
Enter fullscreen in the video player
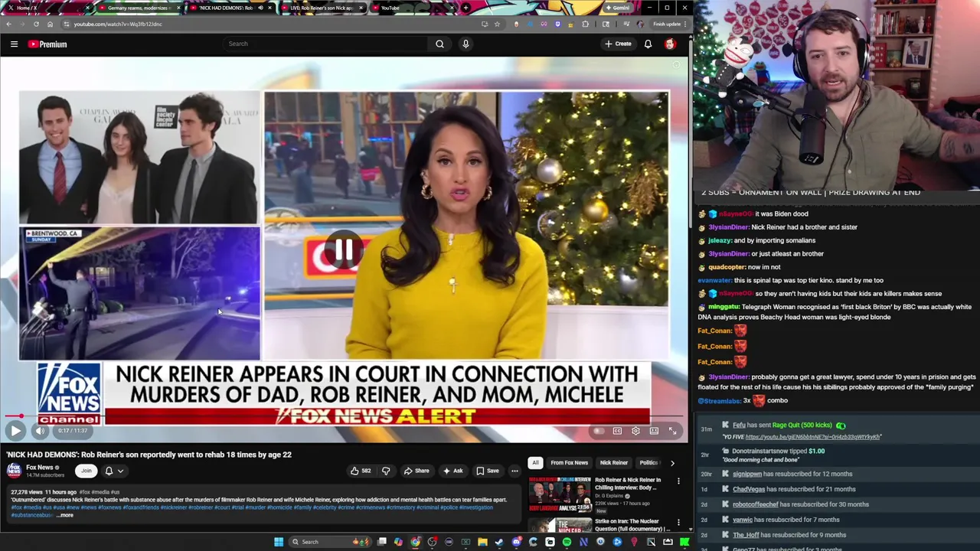(x=672, y=431)
